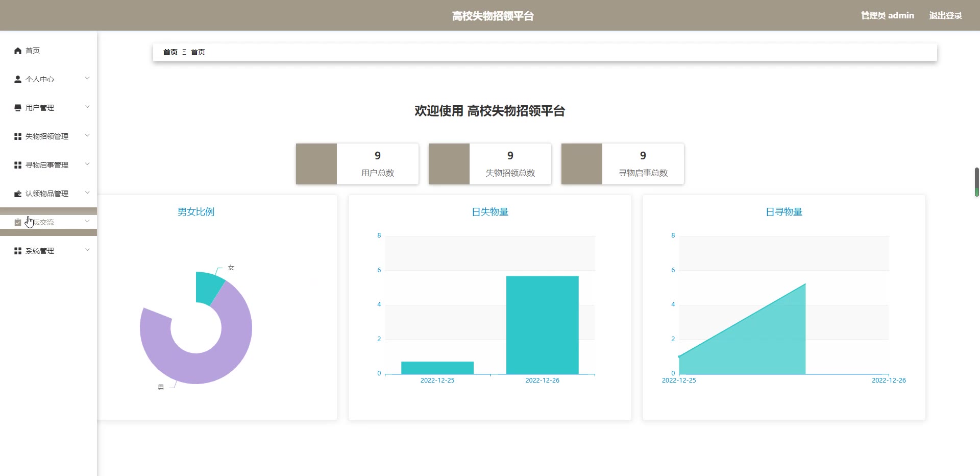
Task: Click the 失物招领总数 statistic card
Action: click(x=490, y=164)
